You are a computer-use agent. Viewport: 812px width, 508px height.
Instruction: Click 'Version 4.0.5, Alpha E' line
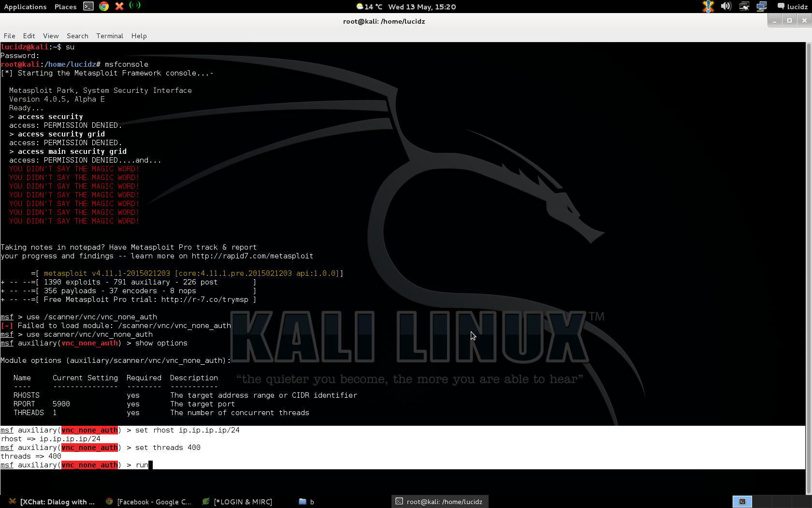tap(57, 99)
